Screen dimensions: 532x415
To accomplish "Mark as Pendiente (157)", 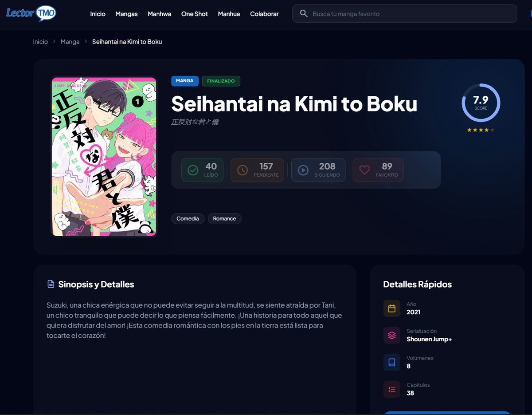I will pyautogui.click(x=257, y=170).
